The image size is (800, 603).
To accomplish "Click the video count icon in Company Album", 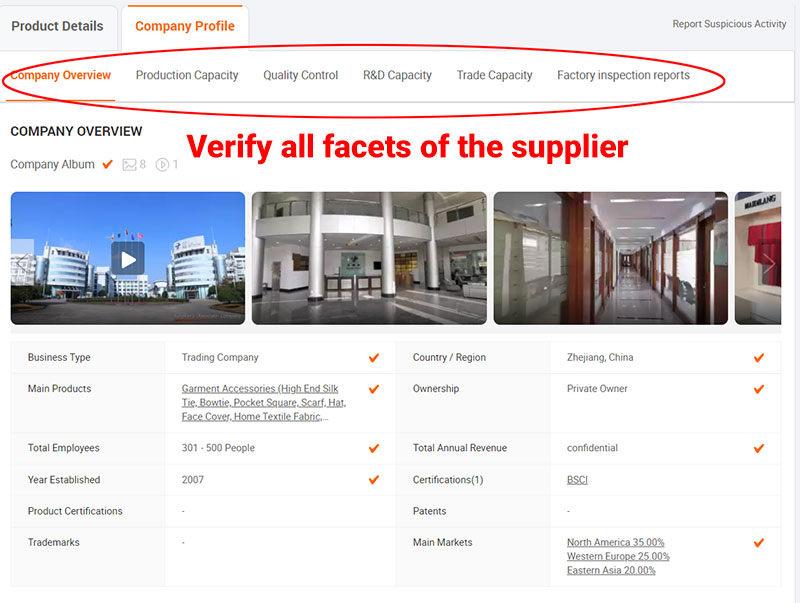I will [x=162, y=165].
